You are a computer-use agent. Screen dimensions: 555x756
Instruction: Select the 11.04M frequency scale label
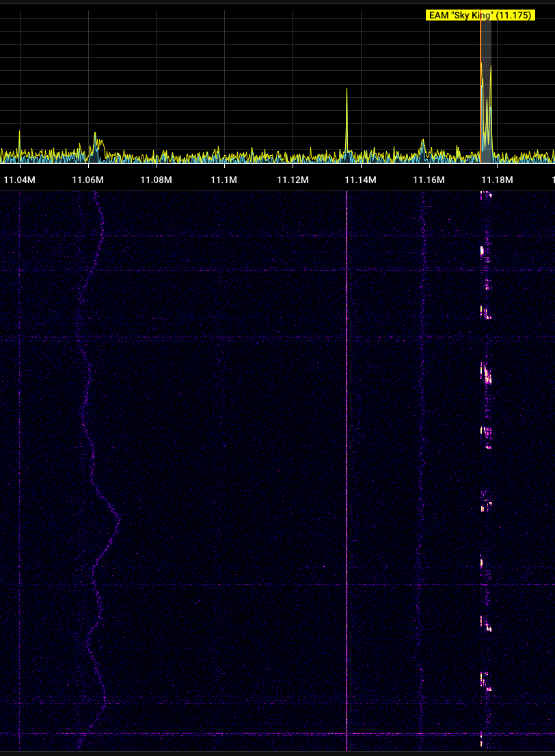coord(20,180)
